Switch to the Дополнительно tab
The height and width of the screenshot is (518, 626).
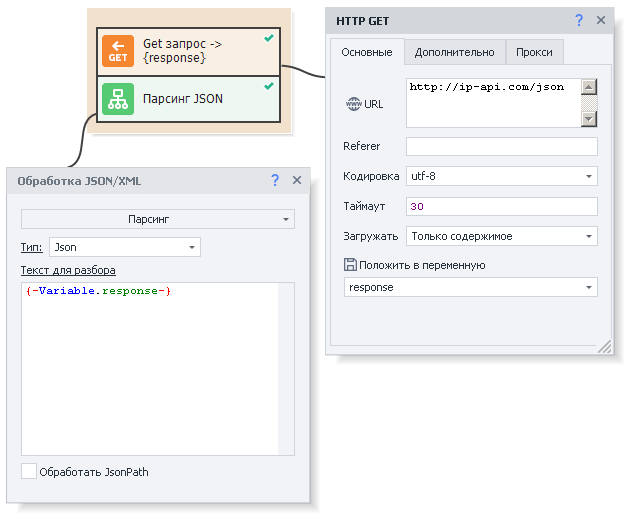pos(454,52)
